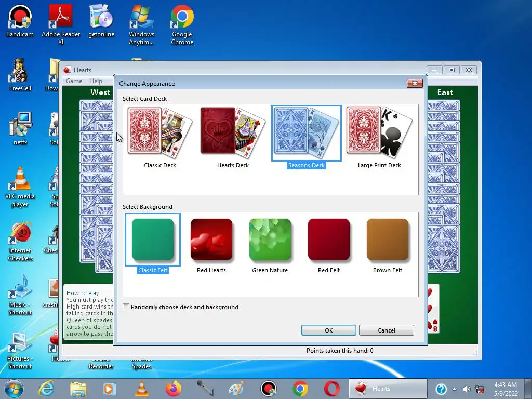Pick the Green Nature background
This screenshot has width=532, height=399.
pyautogui.click(x=270, y=240)
